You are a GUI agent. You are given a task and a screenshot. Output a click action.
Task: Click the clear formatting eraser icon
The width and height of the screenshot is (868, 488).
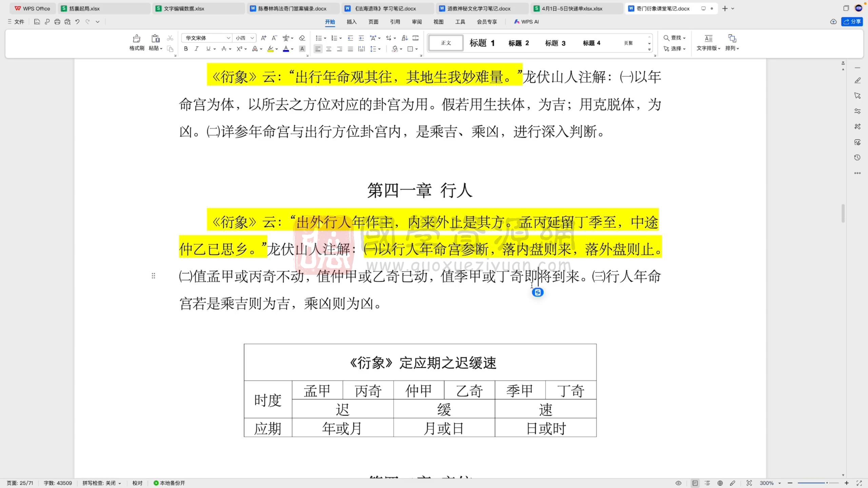tap(301, 38)
